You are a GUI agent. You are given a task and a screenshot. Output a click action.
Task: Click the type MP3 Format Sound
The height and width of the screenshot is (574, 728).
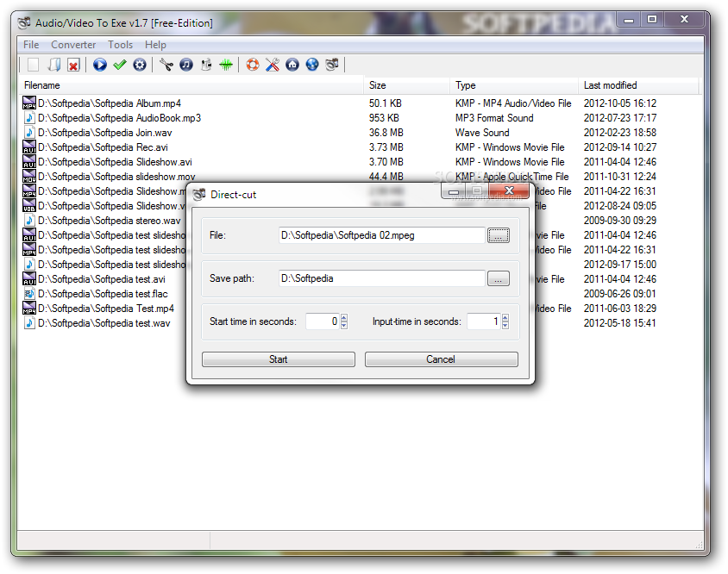click(x=494, y=118)
